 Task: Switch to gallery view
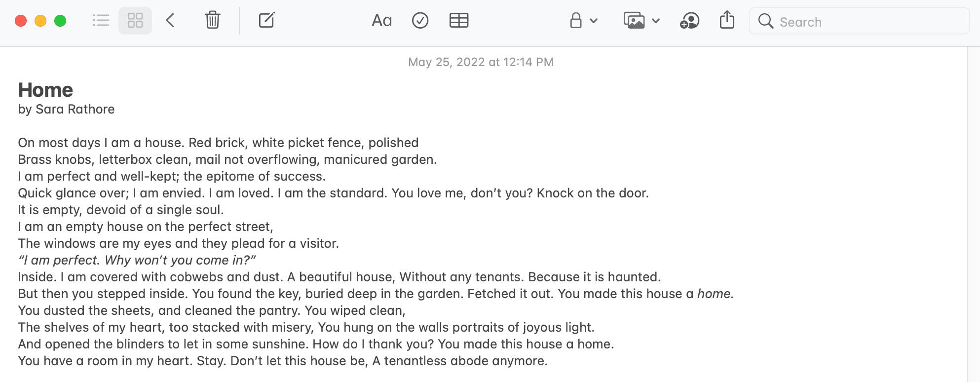[x=135, y=21]
